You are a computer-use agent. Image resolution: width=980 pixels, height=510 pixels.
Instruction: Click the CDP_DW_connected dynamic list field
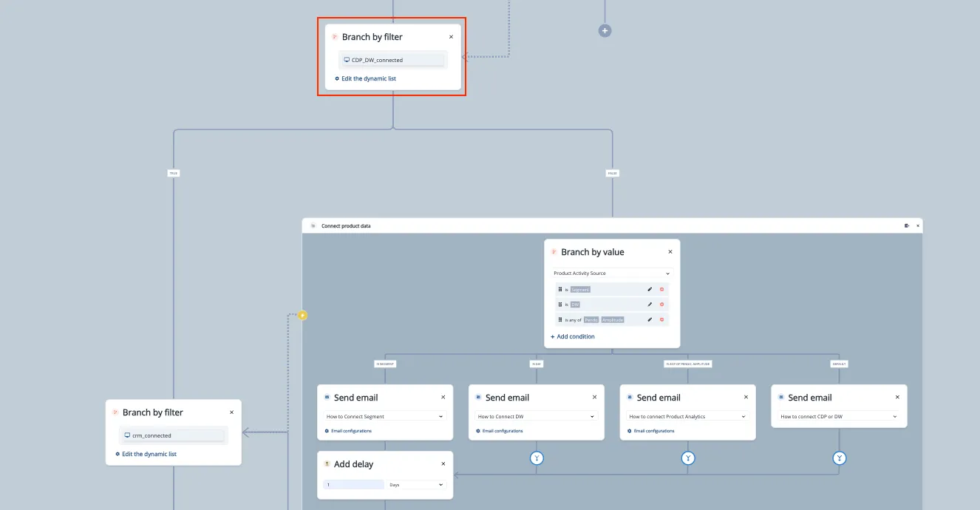coord(393,60)
